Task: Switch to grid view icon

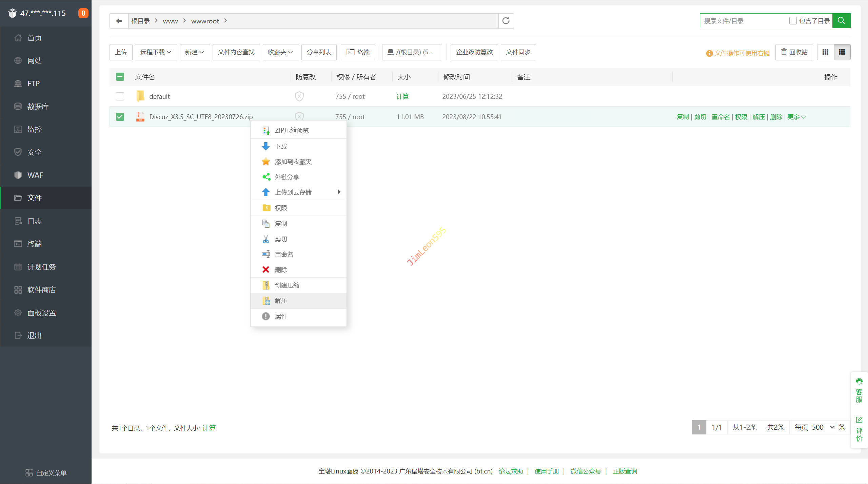Action: pos(825,52)
